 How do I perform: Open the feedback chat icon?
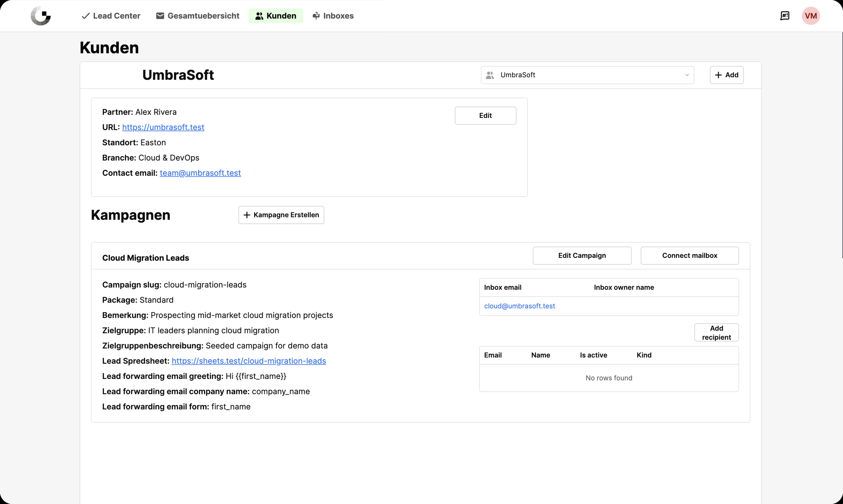click(x=785, y=16)
